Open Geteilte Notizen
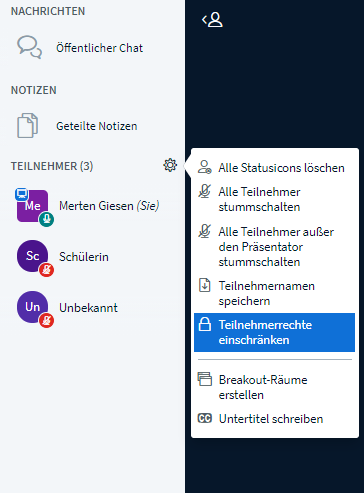Image resolution: width=364 pixels, height=493 pixels. 92,126
